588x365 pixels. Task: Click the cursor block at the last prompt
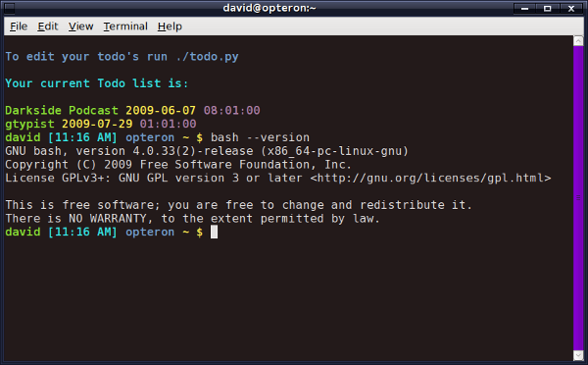214,233
